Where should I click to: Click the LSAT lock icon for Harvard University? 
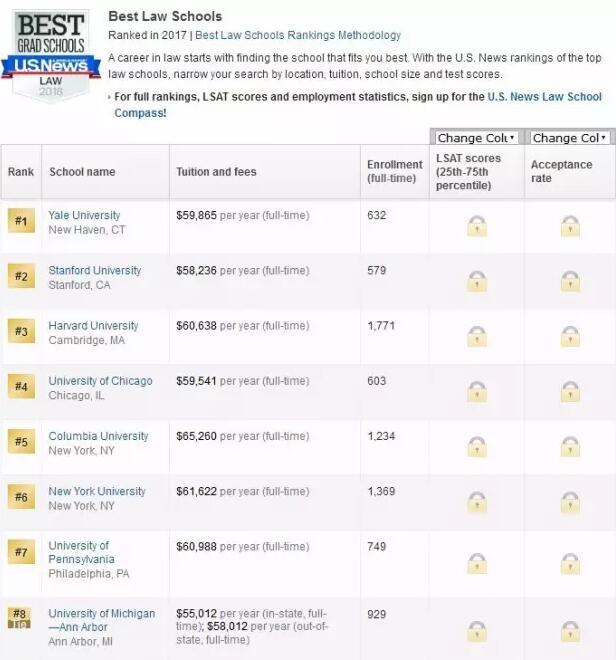coord(477,336)
